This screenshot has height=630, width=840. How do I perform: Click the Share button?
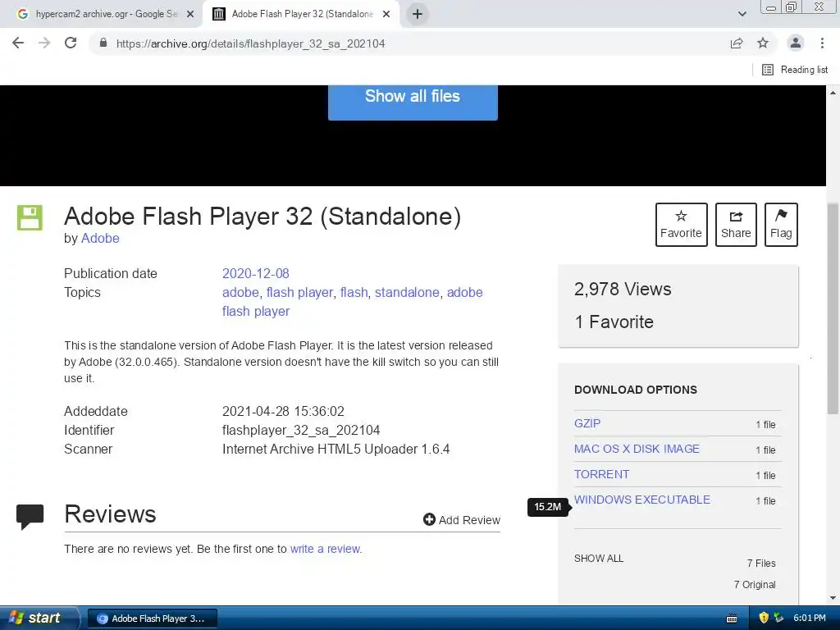pyautogui.click(x=736, y=225)
